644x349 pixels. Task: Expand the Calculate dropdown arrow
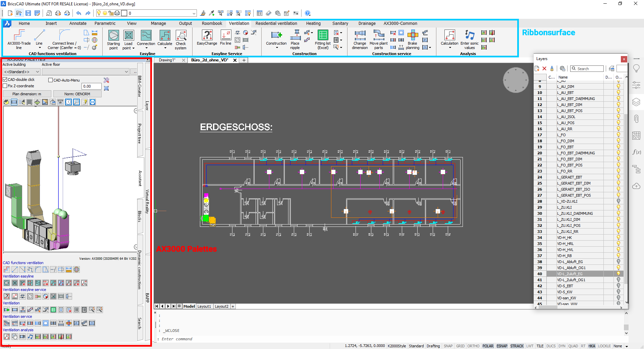click(165, 48)
